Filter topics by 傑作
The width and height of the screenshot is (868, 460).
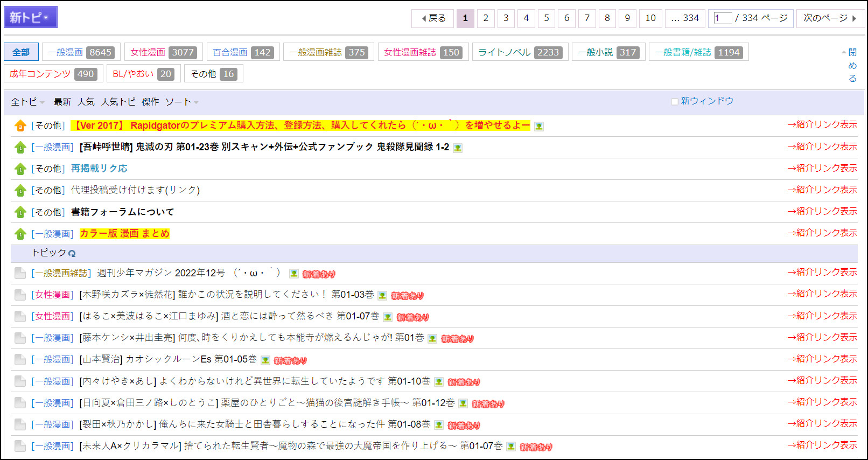coord(150,102)
